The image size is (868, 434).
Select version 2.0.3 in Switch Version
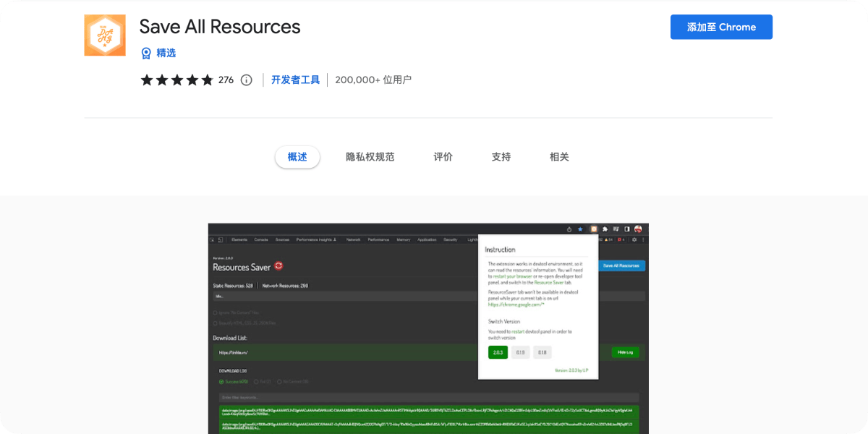coord(498,352)
